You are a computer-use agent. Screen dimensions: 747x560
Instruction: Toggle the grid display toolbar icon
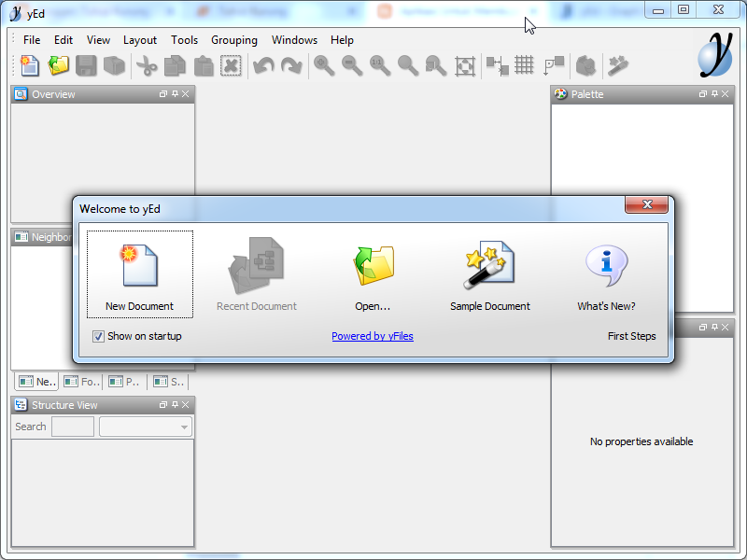[x=524, y=65]
